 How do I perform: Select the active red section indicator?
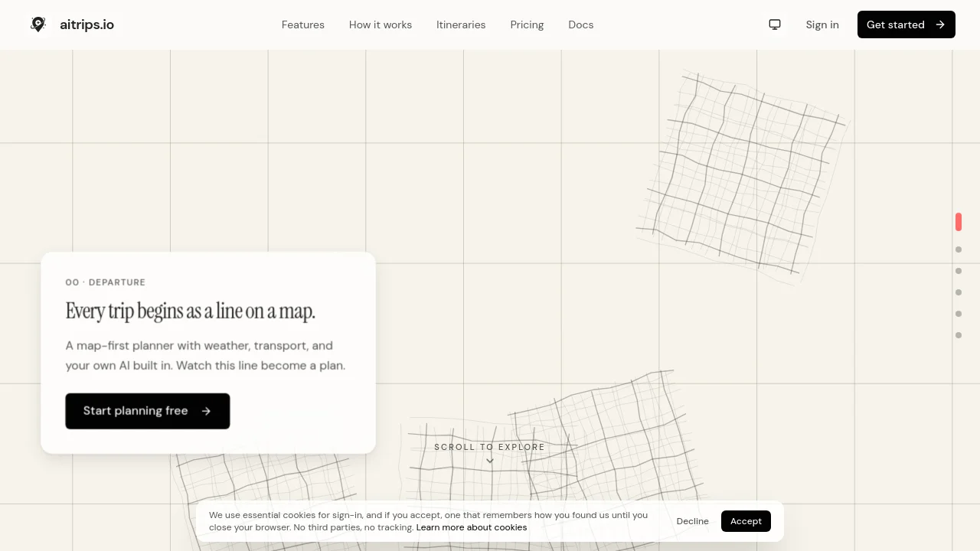pos(959,222)
